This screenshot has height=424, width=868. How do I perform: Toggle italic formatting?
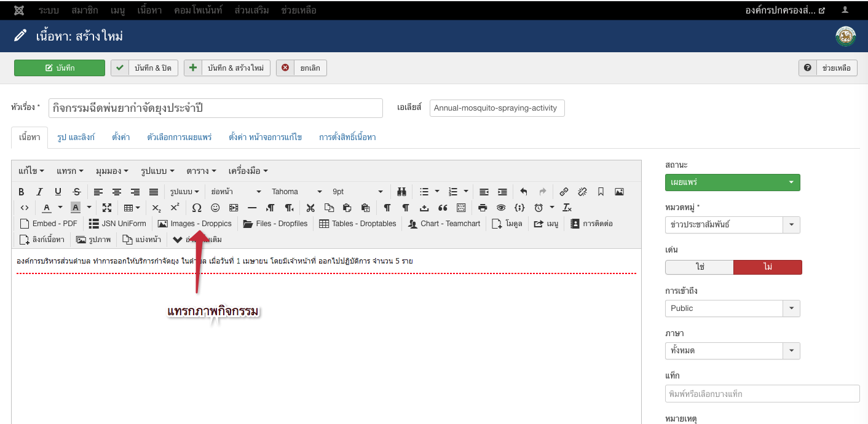click(x=40, y=192)
